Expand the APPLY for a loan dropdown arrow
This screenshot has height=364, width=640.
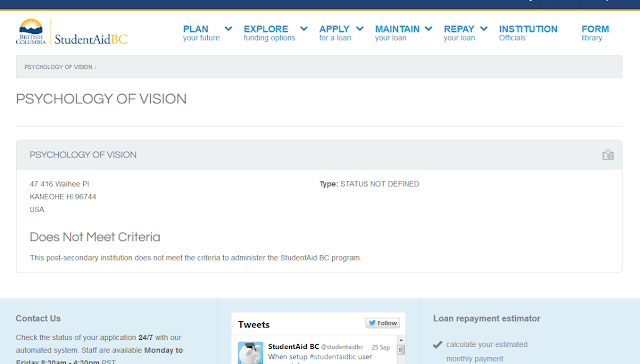pyautogui.click(x=360, y=29)
